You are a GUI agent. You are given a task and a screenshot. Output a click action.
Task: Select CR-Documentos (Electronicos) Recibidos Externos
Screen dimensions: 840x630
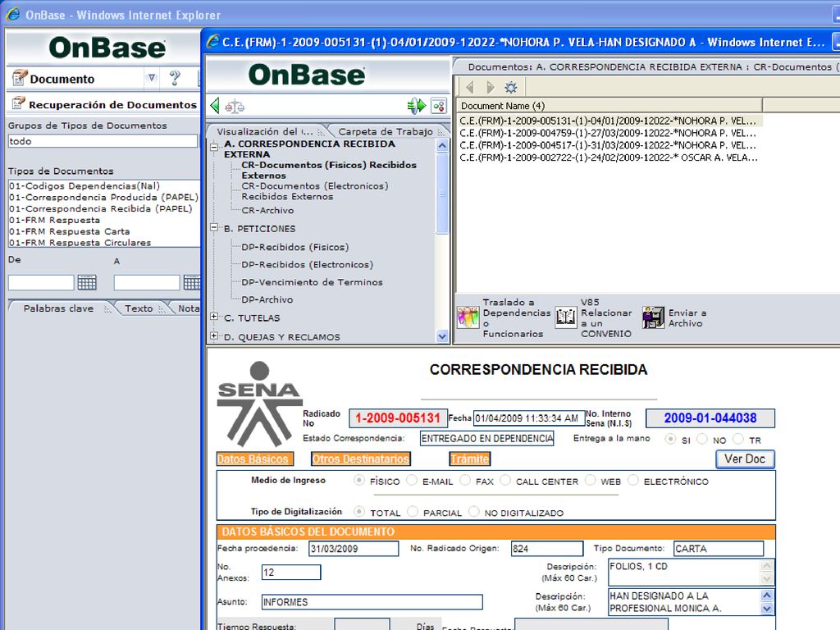(x=315, y=190)
